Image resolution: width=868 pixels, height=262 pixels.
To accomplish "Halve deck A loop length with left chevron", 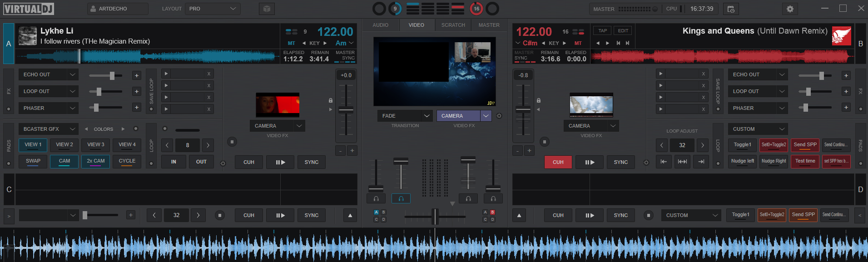I will tap(167, 145).
